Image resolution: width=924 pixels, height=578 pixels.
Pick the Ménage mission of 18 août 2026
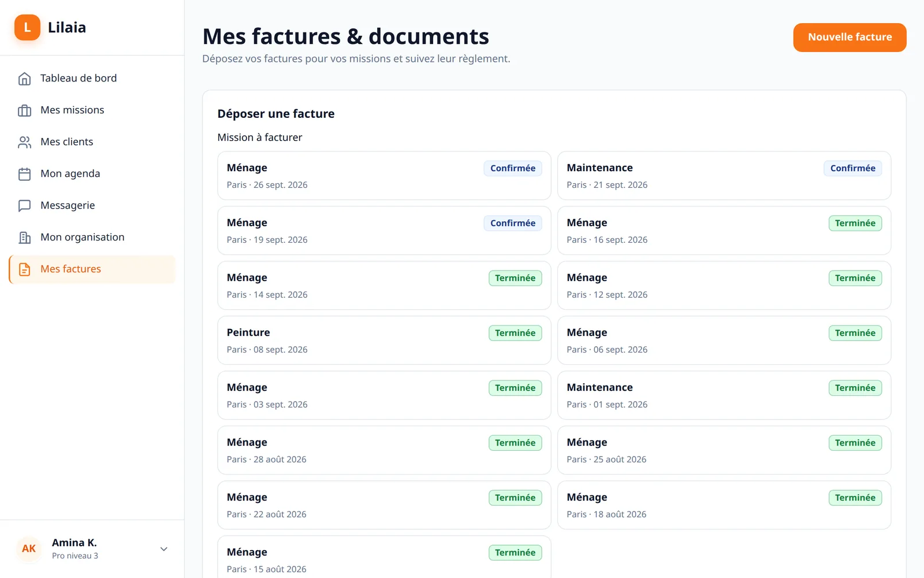tap(724, 505)
